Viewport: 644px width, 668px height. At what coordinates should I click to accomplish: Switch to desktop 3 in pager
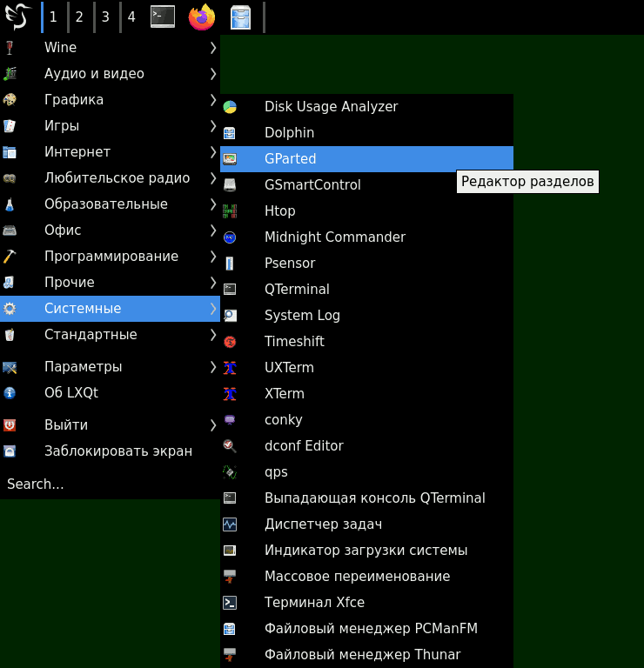(105, 17)
